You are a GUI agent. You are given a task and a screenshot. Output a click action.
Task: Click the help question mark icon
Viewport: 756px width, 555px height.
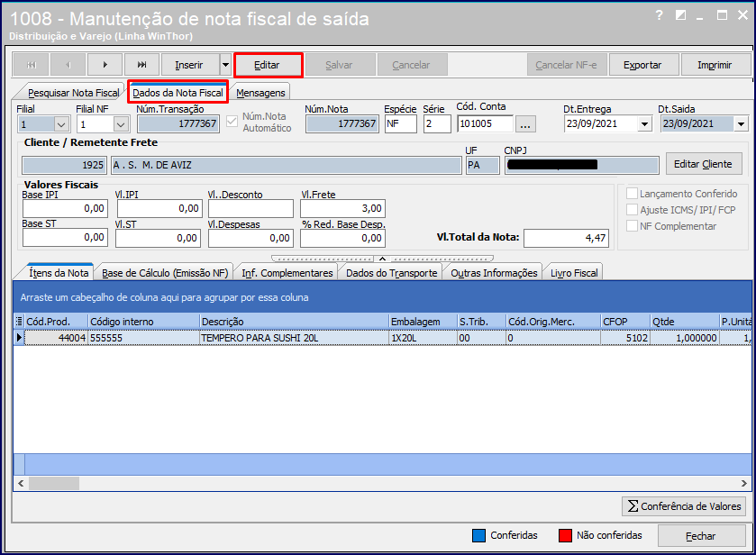click(659, 15)
